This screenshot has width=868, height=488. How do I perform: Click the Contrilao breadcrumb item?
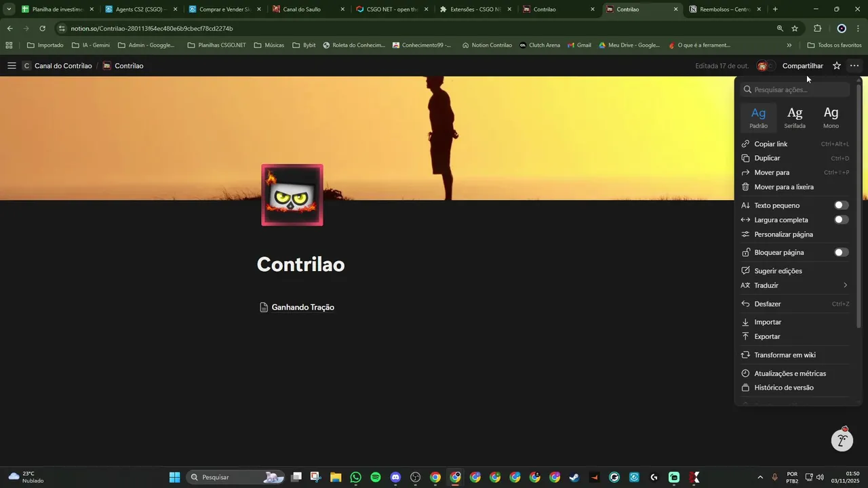tap(123, 66)
